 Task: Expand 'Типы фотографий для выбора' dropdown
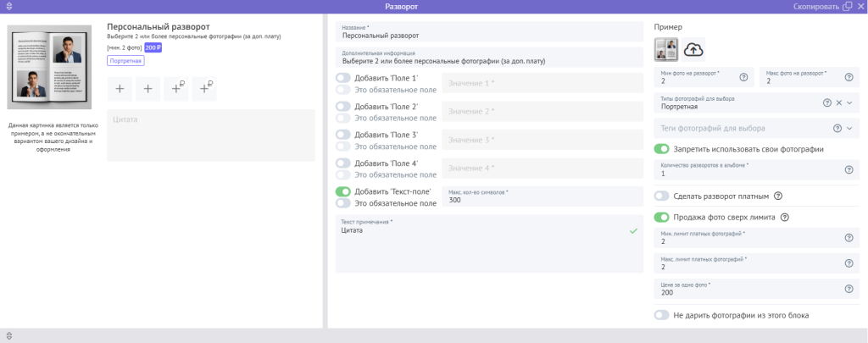coord(849,102)
